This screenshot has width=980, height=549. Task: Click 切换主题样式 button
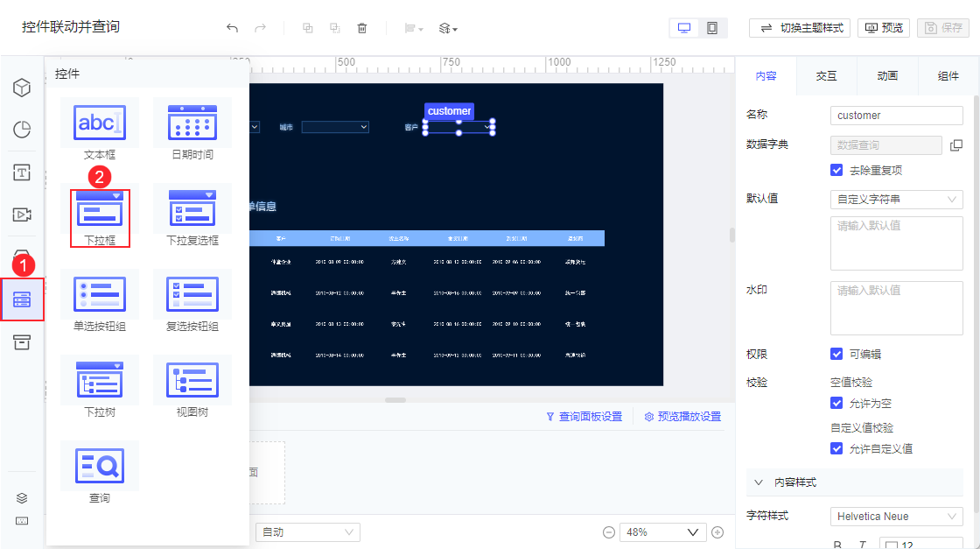pos(800,28)
